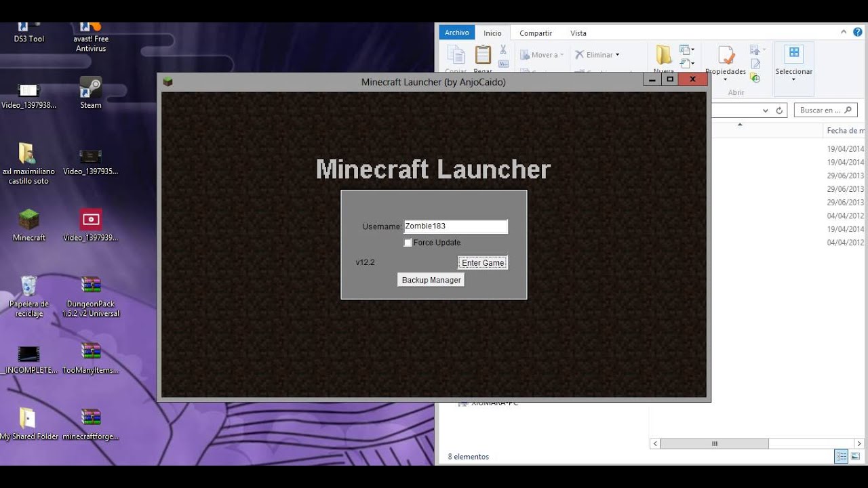Viewport: 868px width, 488px height.
Task: Click the Propiedades checkmark page icon
Action: pos(726,56)
